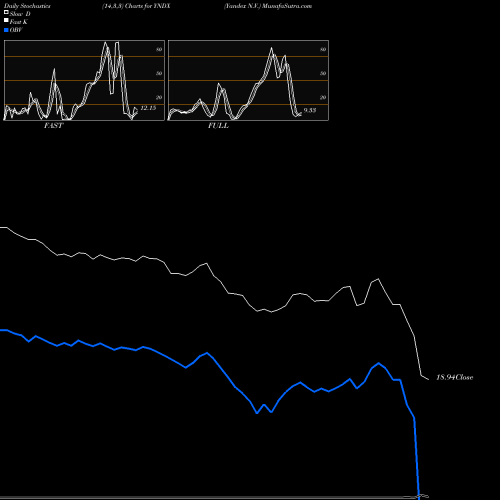Click the 20 level label in FULL chart
500x500 pixels.
click(x=323, y=97)
